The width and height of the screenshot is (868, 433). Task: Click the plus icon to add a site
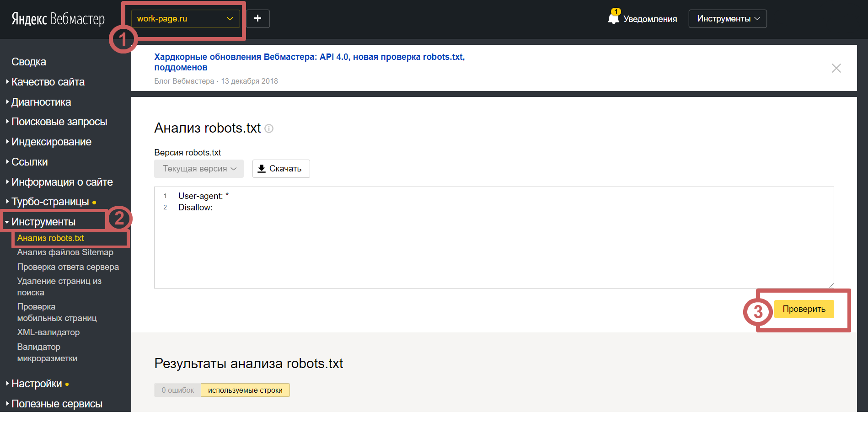point(258,19)
